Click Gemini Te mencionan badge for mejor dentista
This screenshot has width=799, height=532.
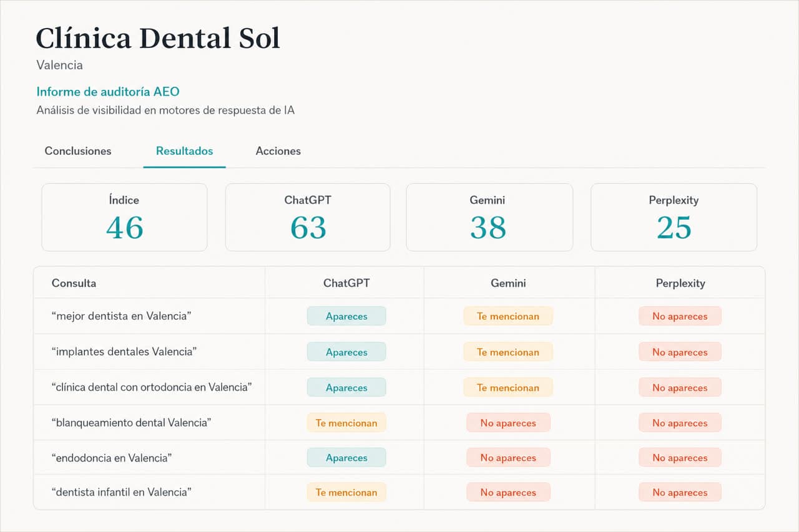click(x=508, y=316)
